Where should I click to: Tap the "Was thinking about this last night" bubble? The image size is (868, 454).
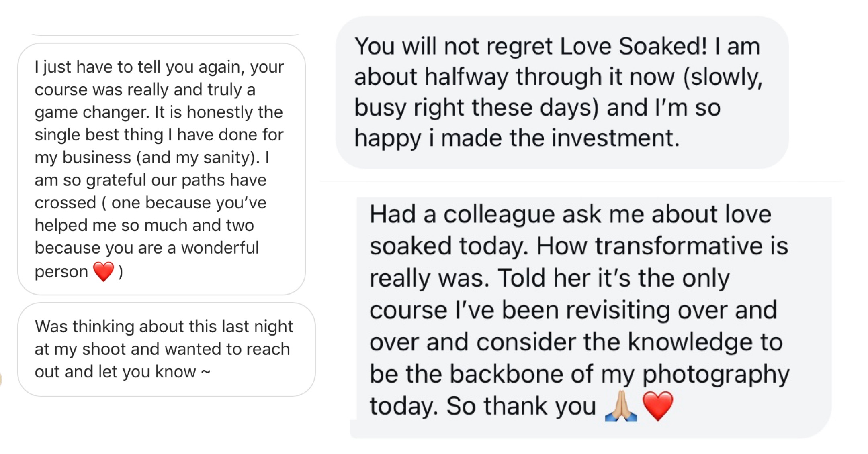pos(166,349)
